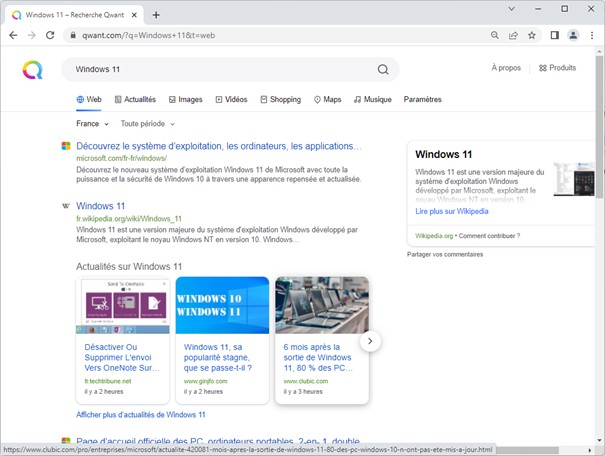605x456 pixels.
Task: Click the search magnifier icon in Qwant box
Action: click(383, 69)
